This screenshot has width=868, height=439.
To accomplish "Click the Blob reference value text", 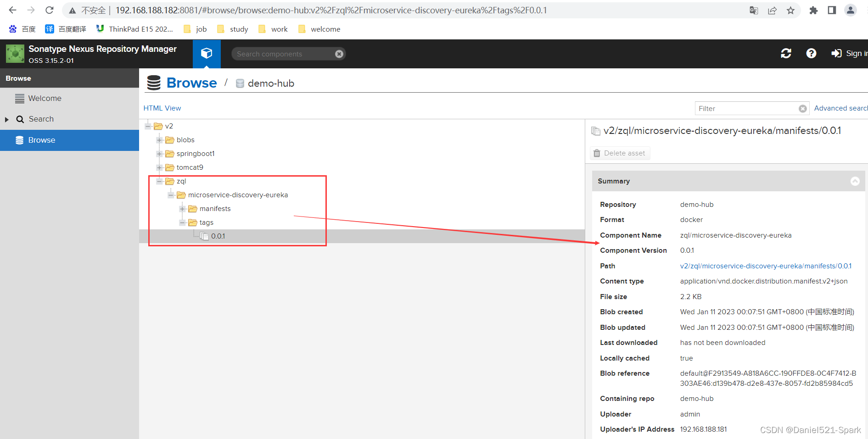I will 768,378.
